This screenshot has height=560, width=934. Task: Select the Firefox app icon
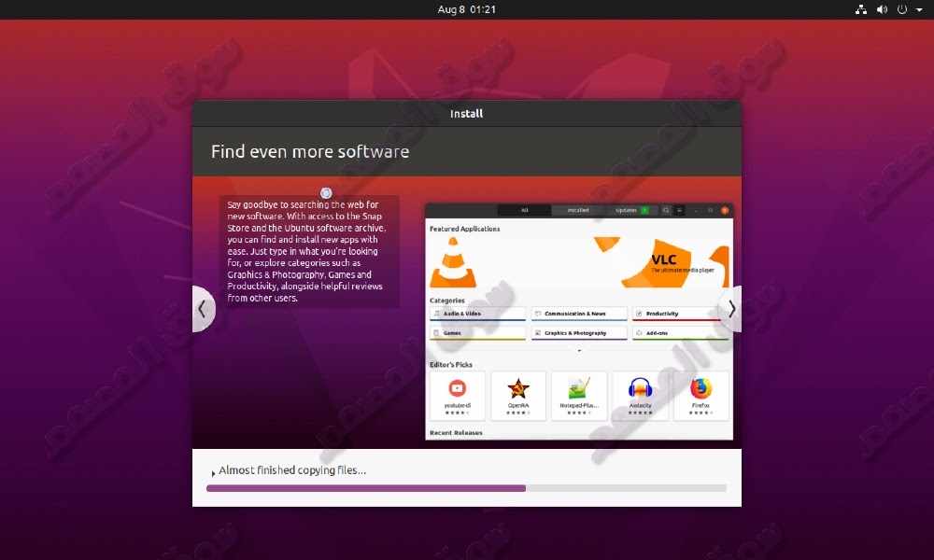[x=701, y=388]
